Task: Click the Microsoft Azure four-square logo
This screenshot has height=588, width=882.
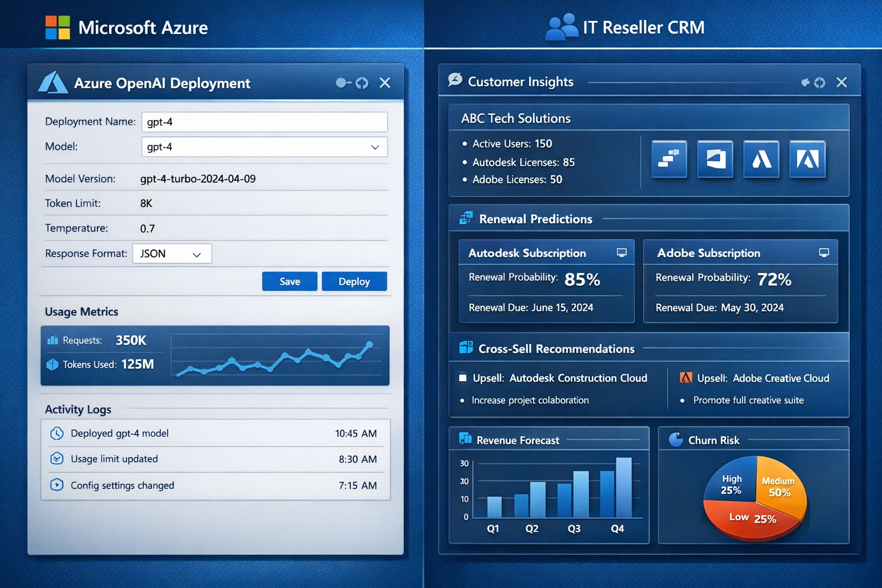Action: click(x=57, y=27)
